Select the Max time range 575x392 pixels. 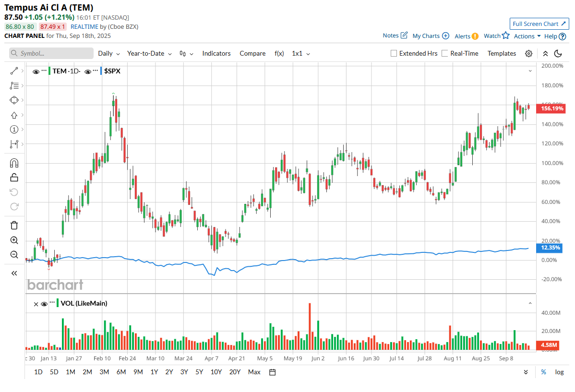[254, 372]
